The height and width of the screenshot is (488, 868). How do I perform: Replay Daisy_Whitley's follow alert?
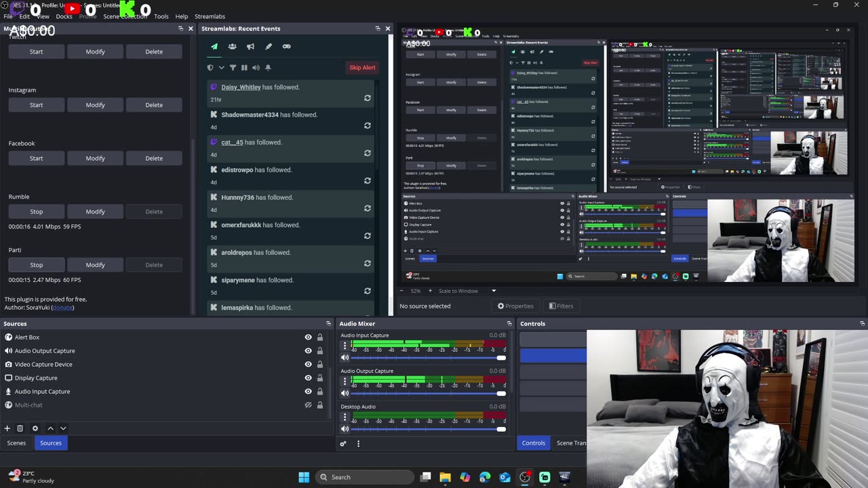368,98
